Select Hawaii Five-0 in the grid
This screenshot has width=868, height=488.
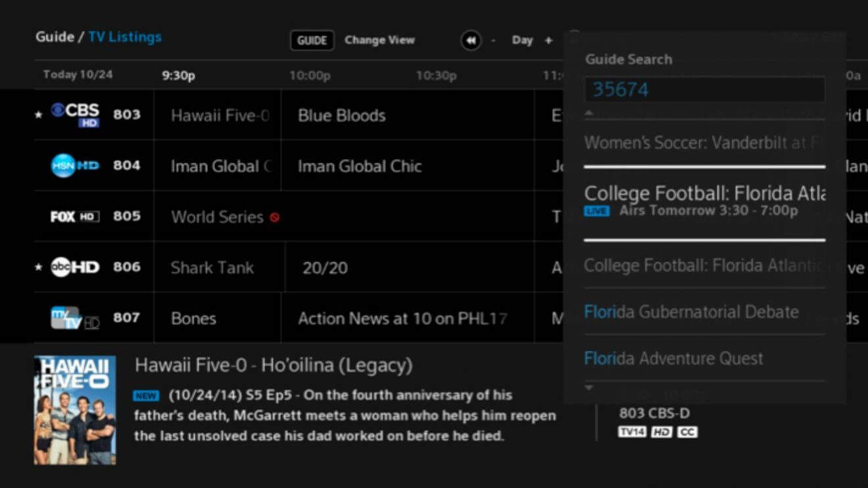(218, 115)
